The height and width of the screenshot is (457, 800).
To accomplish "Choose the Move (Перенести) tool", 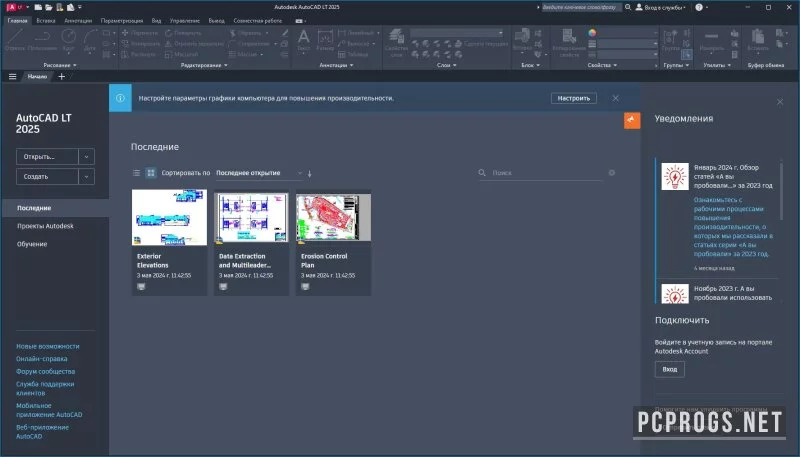I will pyautogui.click(x=139, y=33).
